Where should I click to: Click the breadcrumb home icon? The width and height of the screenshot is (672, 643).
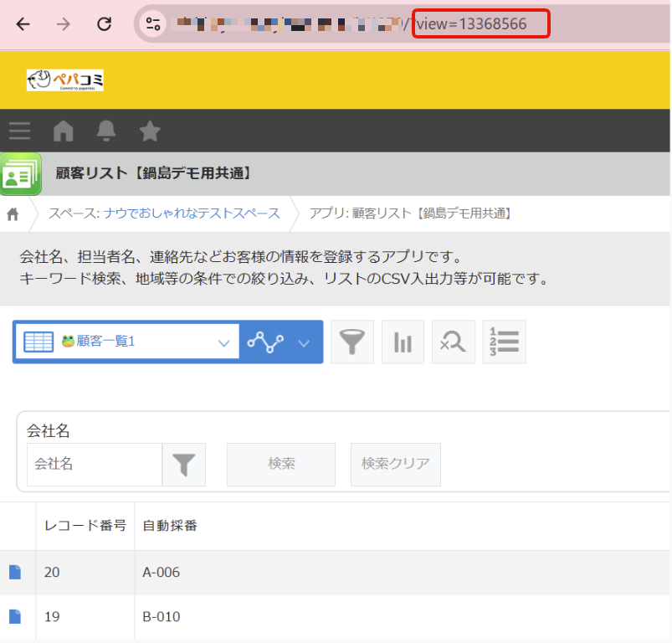coord(13,214)
